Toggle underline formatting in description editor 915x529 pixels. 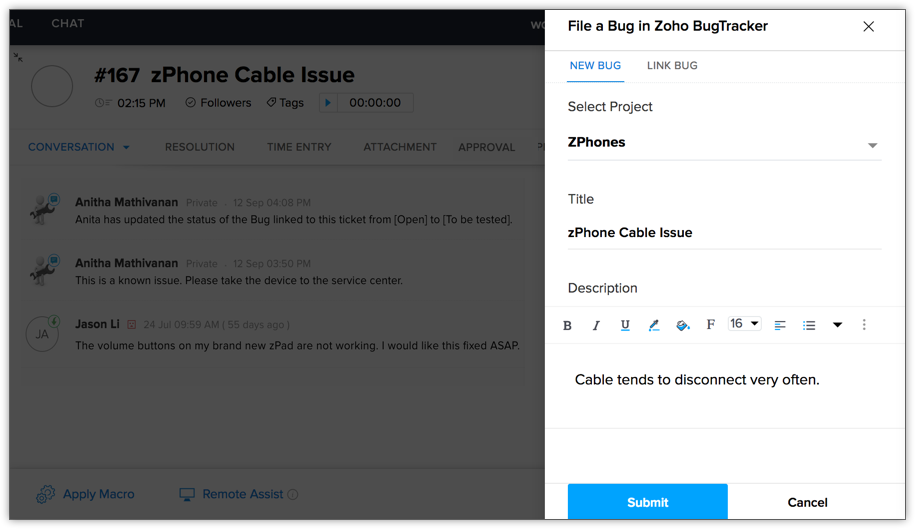tap(625, 325)
